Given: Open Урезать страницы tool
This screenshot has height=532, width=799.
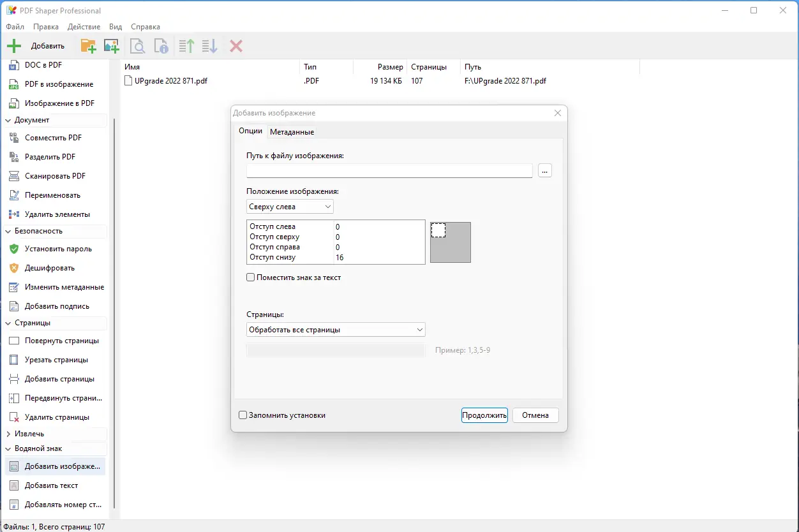Looking at the screenshot, I should pos(56,360).
